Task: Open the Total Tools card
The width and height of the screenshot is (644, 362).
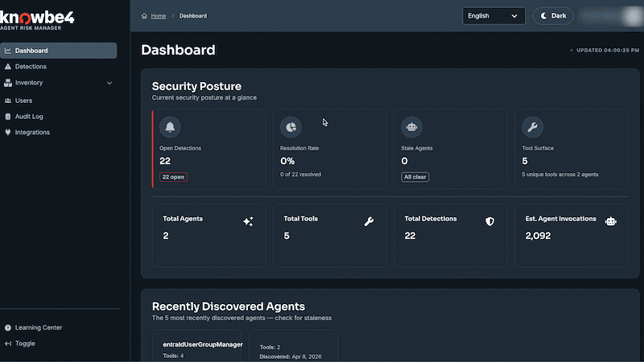Action: [329, 236]
